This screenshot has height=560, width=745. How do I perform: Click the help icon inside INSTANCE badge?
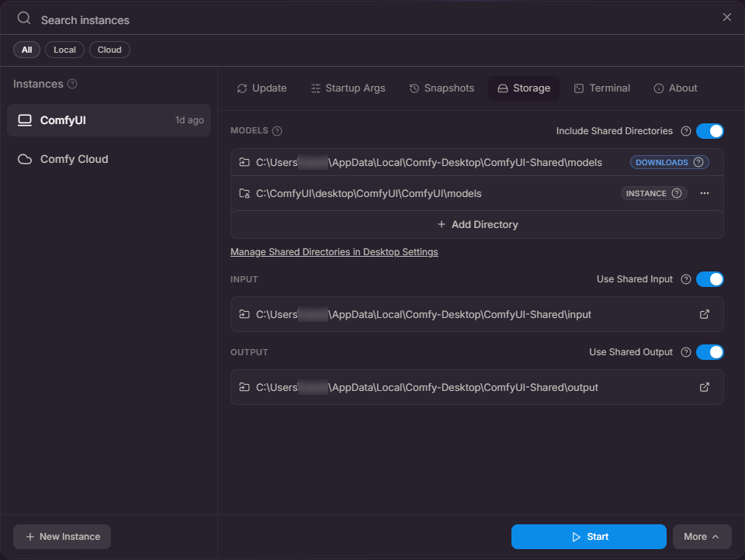677,193
